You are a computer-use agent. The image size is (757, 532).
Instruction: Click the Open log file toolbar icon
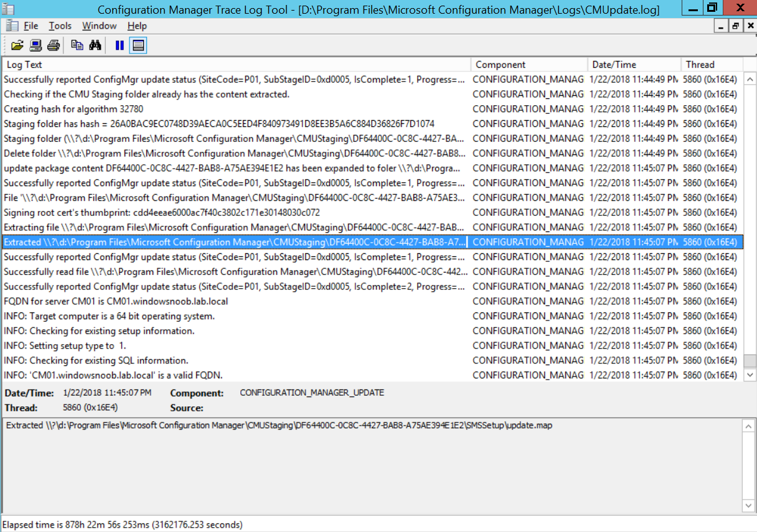point(17,45)
